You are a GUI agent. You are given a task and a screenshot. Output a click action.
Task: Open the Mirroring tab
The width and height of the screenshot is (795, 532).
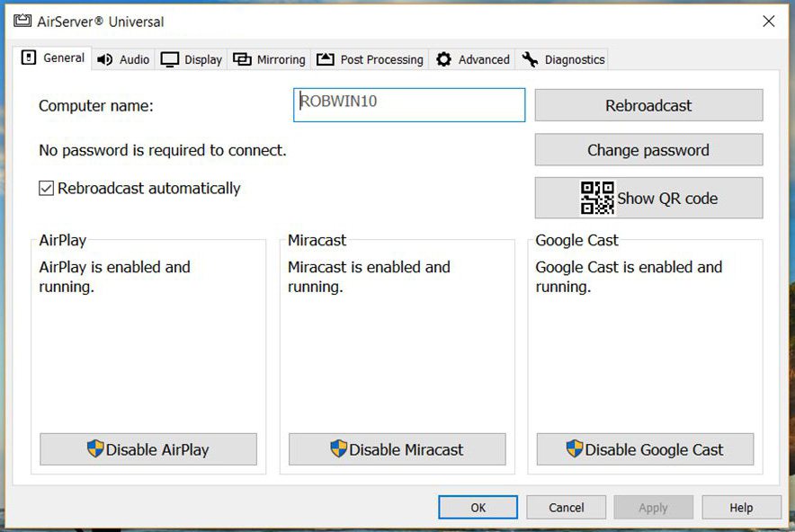(269, 59)
